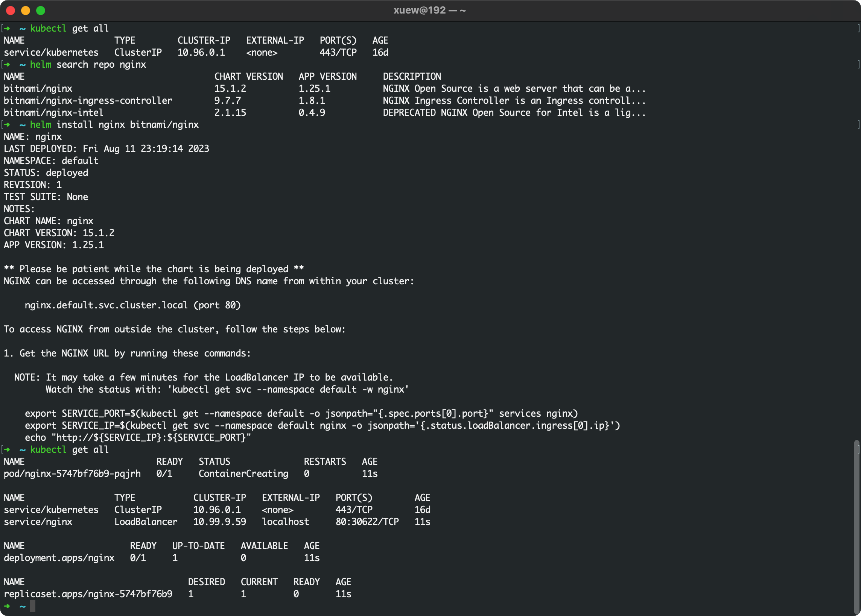Click the pod name 'pod/nginx-5747bf76b9-pqjrh'

point(72,474)
